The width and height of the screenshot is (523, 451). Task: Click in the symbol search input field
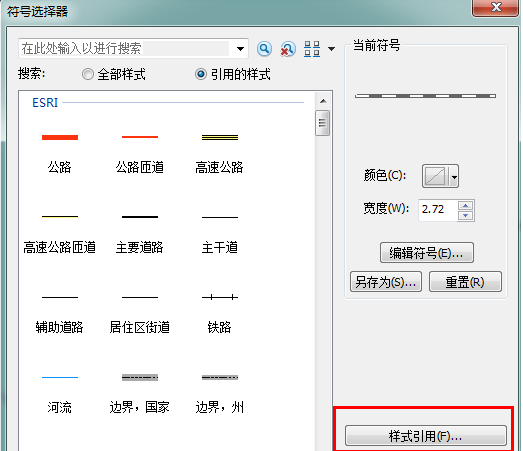point(125,49)
